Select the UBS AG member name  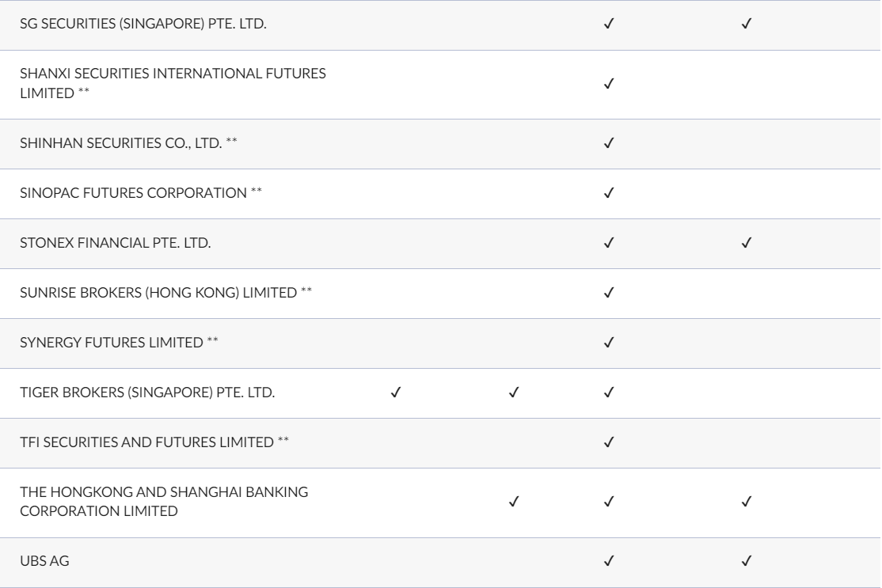[44, 561]
